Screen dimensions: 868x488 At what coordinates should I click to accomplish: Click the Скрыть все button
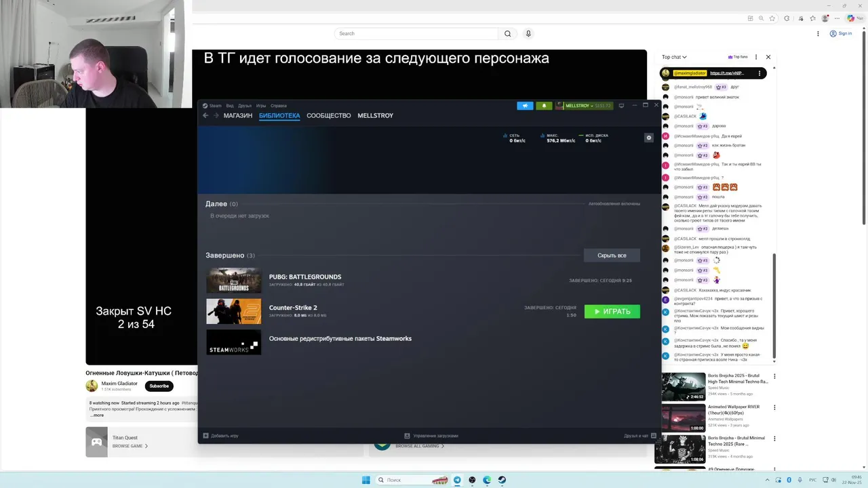[x=612, y=256]
